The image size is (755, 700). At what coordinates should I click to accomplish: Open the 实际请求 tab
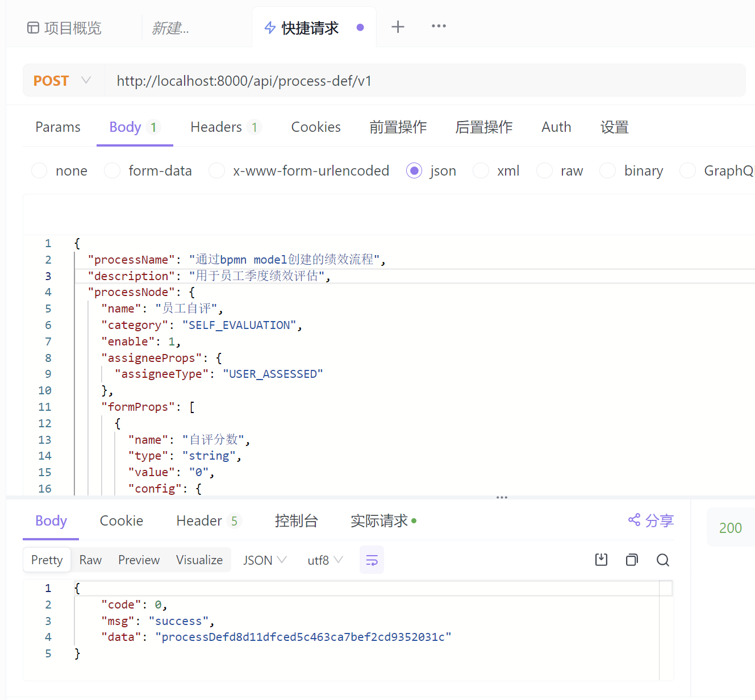pos(383,521)
